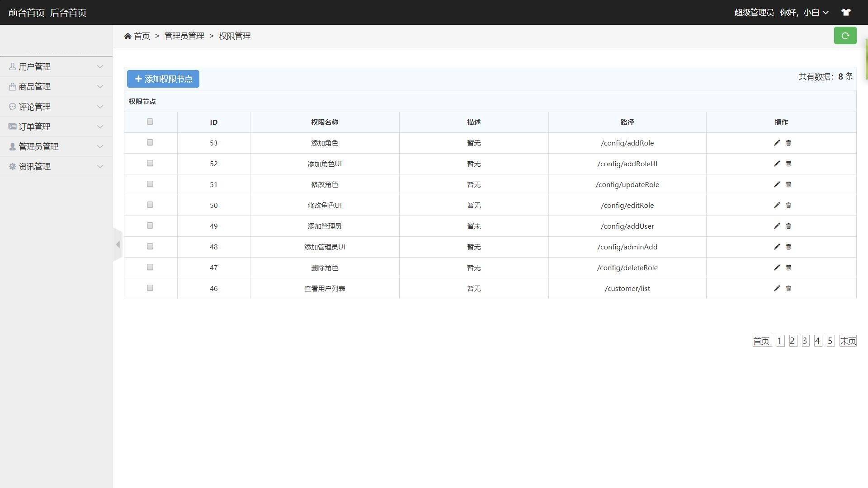Click 添加权限节点 button

(x=163, y=79)
